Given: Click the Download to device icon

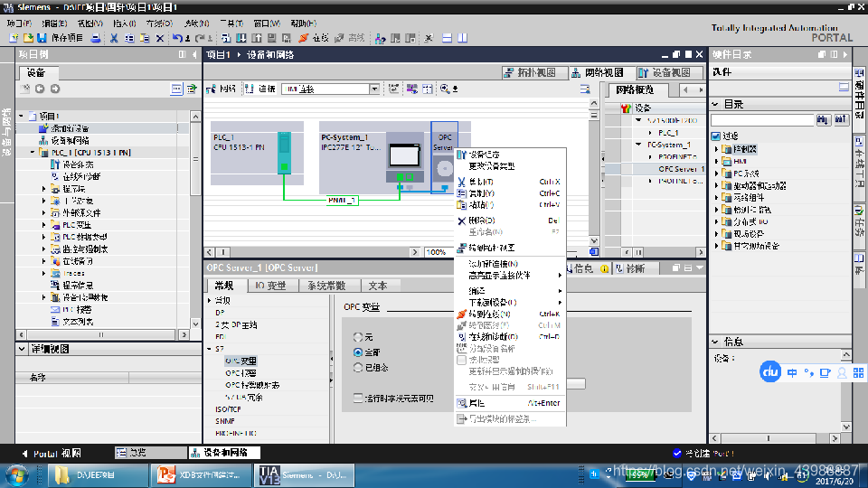Looking at the screenshot, I should coord(241,38).
